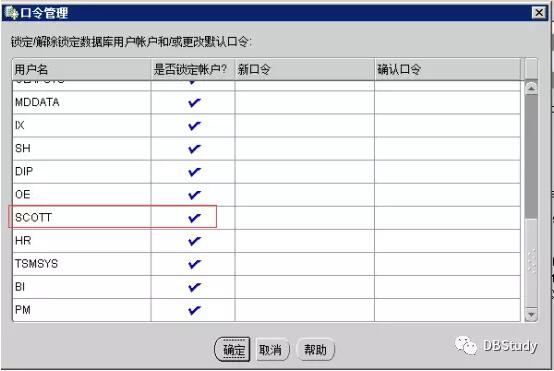This screenshot has width=554, height=371.
Task: Click the vertical scrollbar thumb
Action: click(531, 157)
